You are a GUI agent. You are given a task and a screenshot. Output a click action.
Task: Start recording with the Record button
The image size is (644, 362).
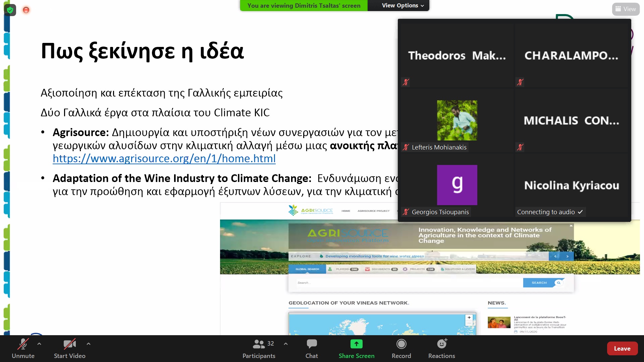401,349
